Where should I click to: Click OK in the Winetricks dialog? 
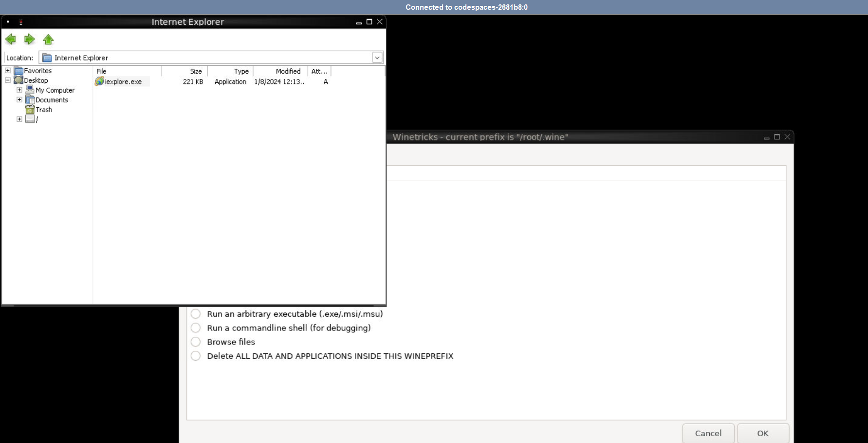(x=763, y=433)
